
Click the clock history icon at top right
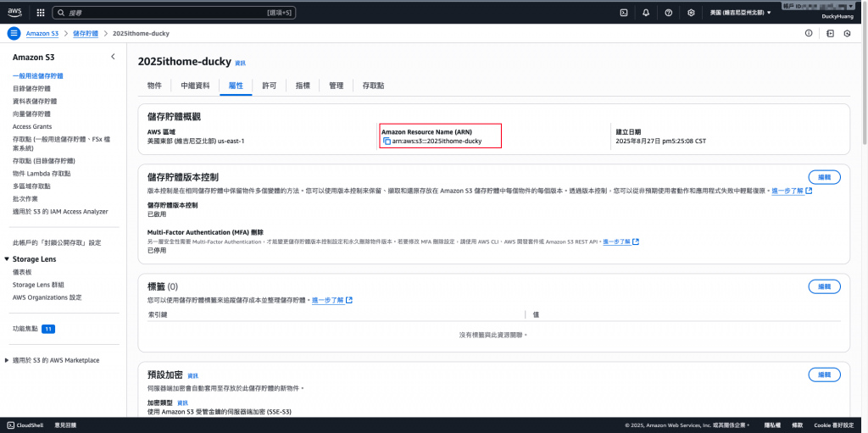pos(847,33)
